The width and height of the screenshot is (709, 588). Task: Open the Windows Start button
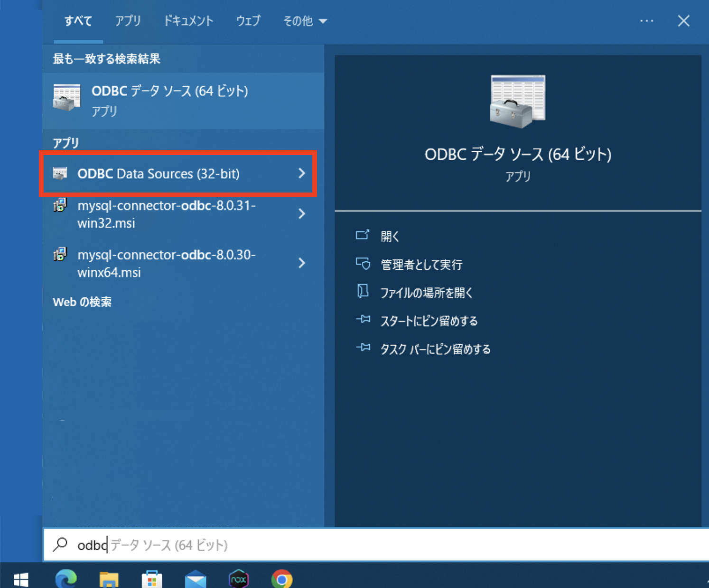pyautogui.click(x=21, y=579)
